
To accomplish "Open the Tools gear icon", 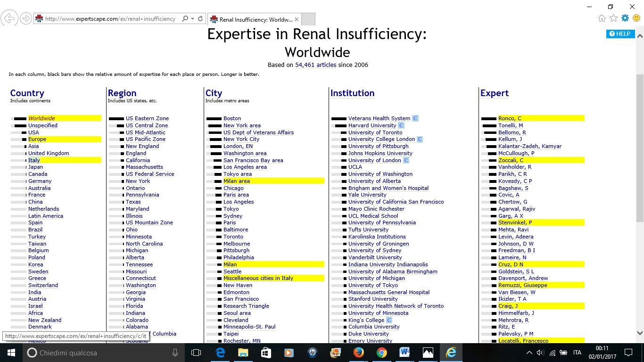I will 625,18.
